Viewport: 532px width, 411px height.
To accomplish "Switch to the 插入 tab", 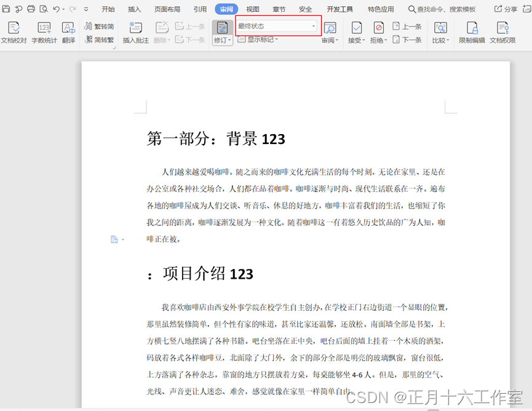I will click(134, 9).
